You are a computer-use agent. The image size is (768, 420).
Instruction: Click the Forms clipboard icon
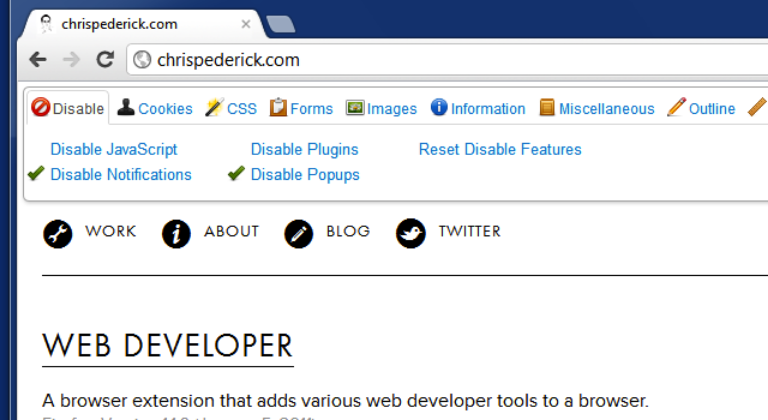[x=278, y=107]
